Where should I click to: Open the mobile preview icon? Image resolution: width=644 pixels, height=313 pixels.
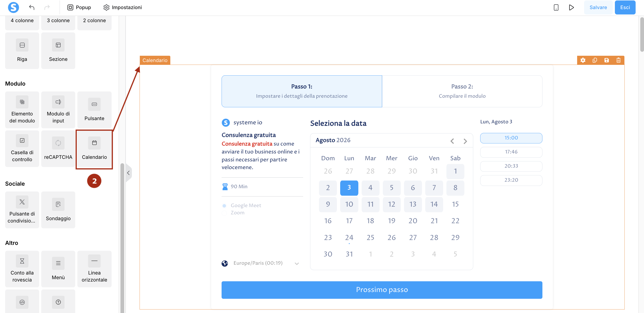556,7
